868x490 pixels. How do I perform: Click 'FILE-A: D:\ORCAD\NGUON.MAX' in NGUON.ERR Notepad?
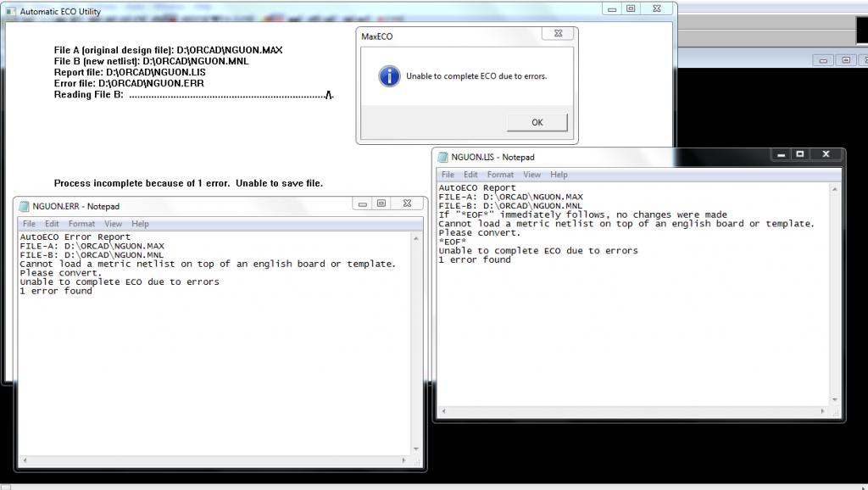point(92,246)
